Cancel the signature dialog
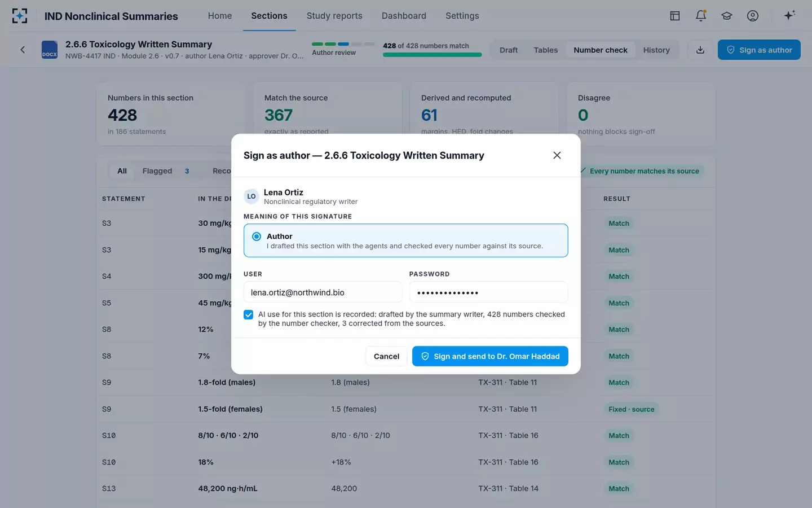The width and height of the screenshot is (812, 508). coord(386,356)
